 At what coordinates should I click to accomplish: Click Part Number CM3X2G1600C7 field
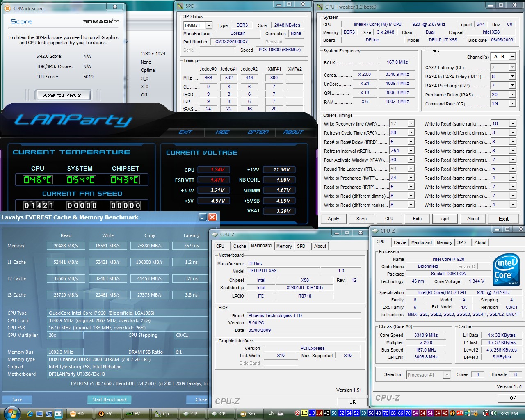click(235, 41)
